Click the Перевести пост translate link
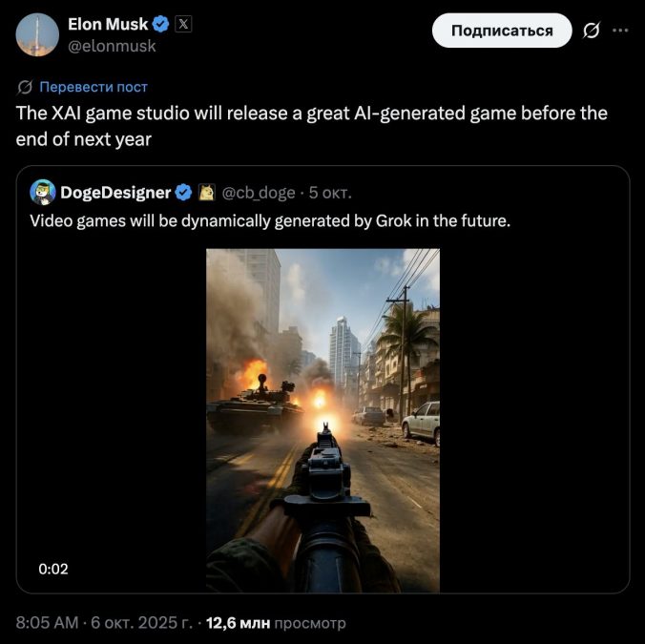Screen dimensions: 645x644 (93, 87)
